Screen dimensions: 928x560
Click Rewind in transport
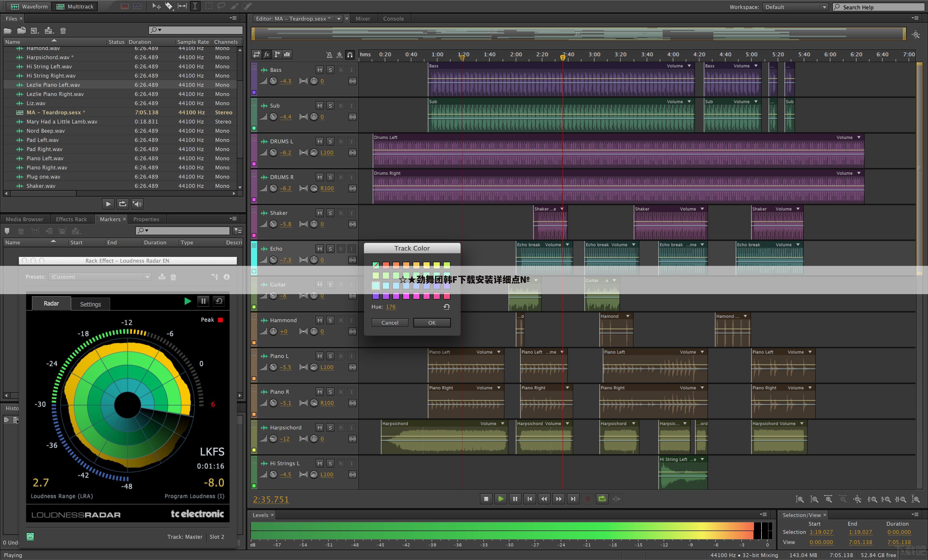pos(544,499)
